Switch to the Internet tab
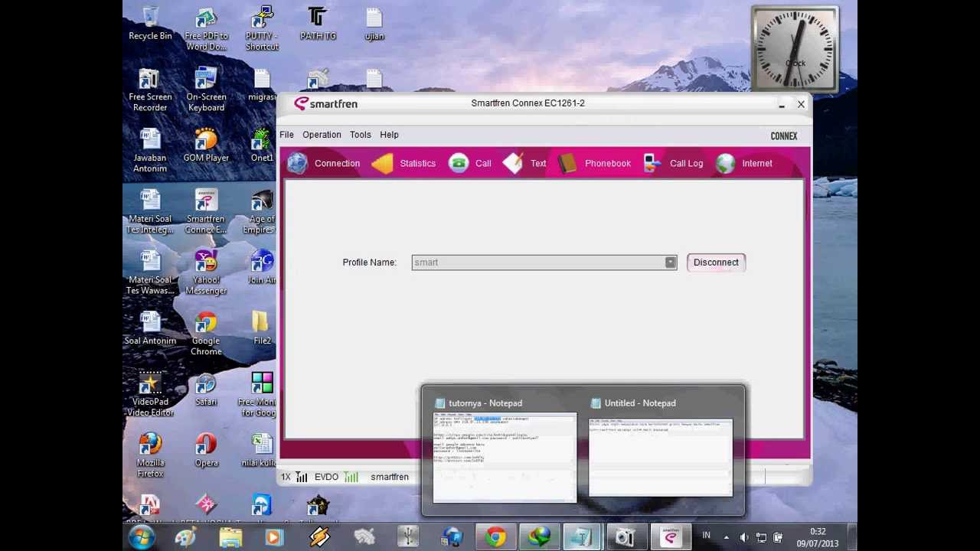Image resolution: width=980 pixels, height=551 pixels. pos(744,163)
